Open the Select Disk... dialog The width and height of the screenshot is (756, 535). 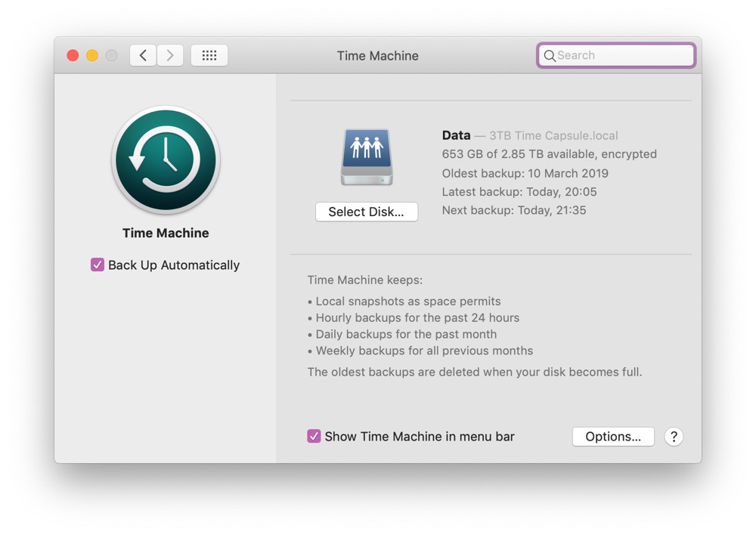pos(367,212)
